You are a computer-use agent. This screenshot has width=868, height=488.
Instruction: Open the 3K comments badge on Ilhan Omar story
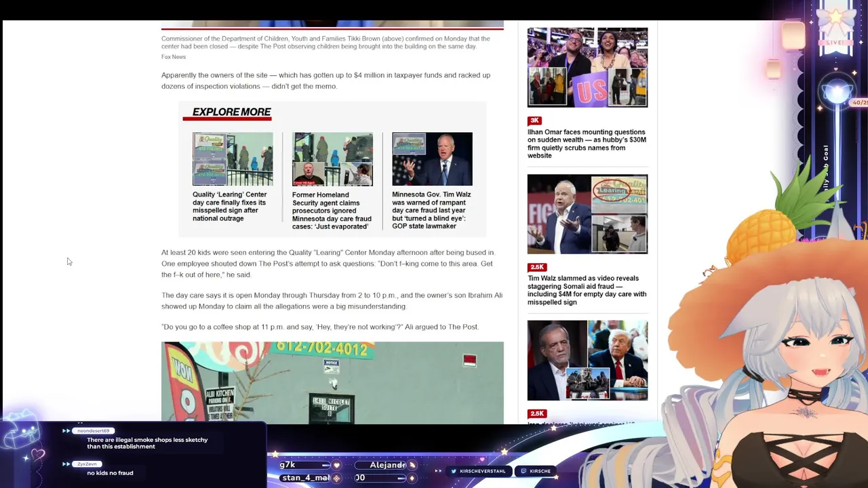click(x=534, y=121)
